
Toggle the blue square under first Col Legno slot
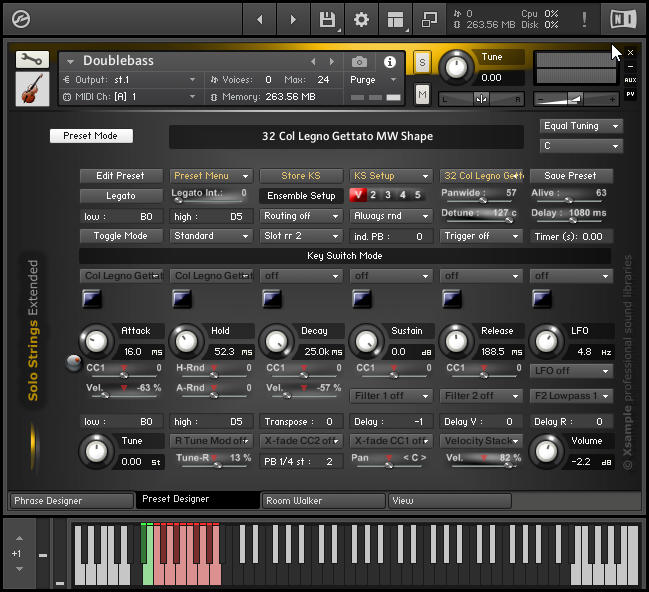[91, 299]
